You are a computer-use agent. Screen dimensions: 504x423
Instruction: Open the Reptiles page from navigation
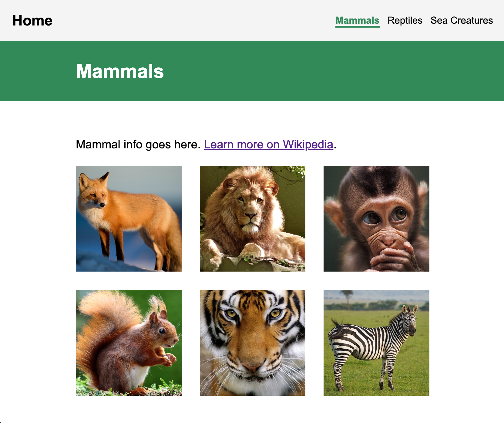pyautogui.click(x=405, y=20)
